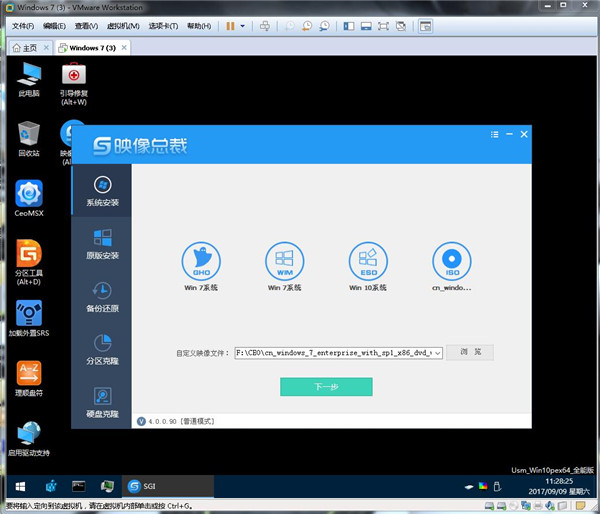Screen dimensions: 600x514
Task: Expand the pause/power dropdown arrow
Action: click(x=242, y=26)
